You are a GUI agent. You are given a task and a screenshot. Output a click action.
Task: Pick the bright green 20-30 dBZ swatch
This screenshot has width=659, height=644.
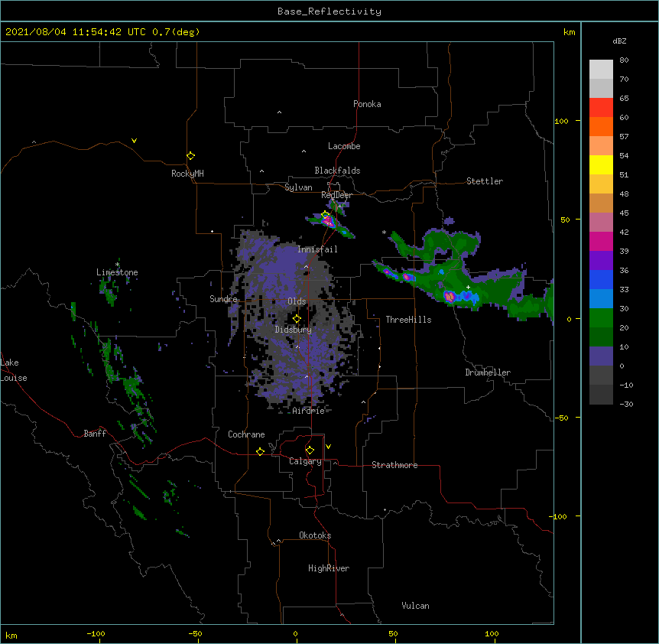(601, 318)
